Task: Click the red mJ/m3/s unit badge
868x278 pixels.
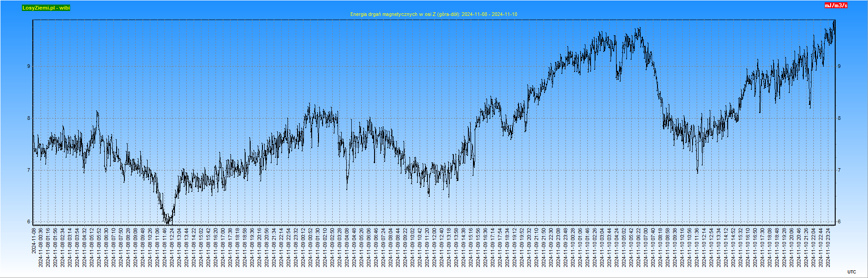Action: (x=836, y=5)
